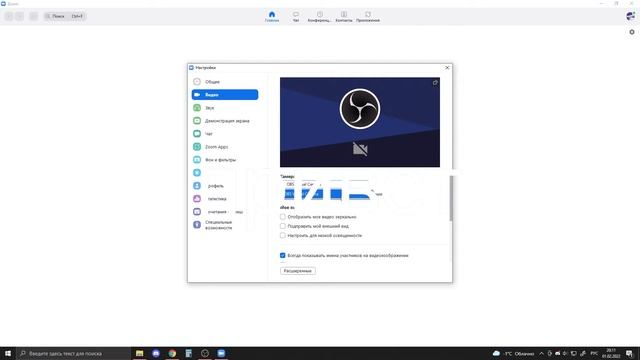Switch to the Конференции tab
Viewport: 640px width, 360px height.
pyautogui.click(x=320, y=17)
